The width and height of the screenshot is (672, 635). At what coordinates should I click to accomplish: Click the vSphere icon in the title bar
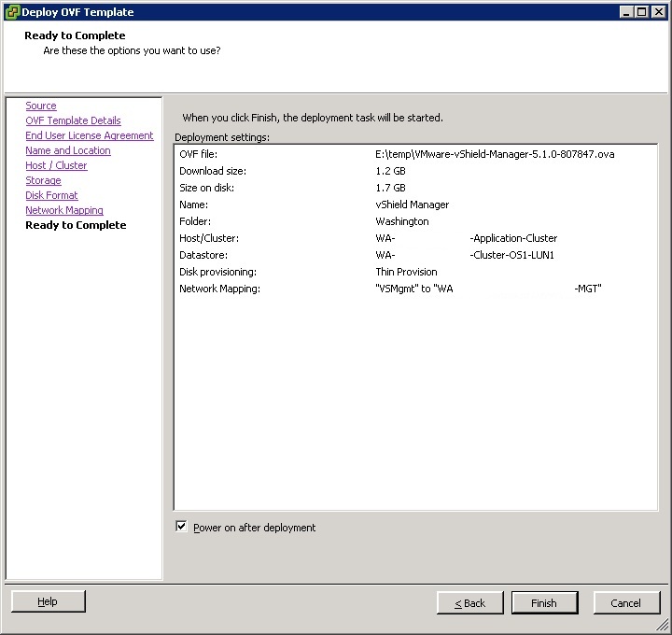tap(12, 12)
